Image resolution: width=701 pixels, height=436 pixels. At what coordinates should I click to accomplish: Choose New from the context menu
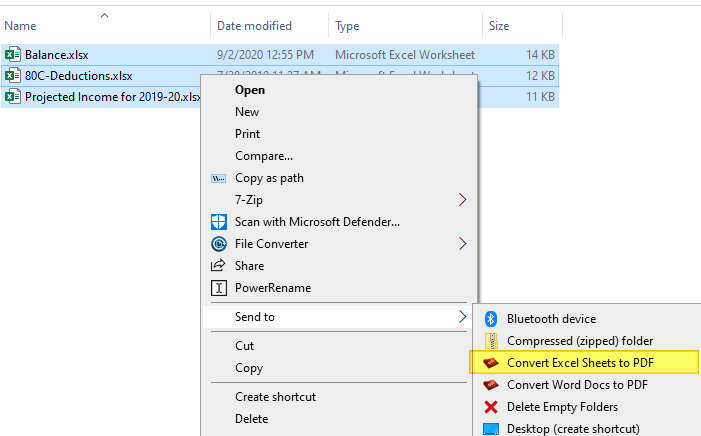coord(247,112)
